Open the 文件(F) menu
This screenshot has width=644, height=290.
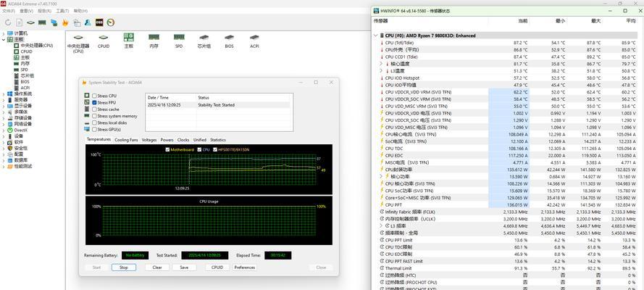pyautogui.click(x=9, y=11)
